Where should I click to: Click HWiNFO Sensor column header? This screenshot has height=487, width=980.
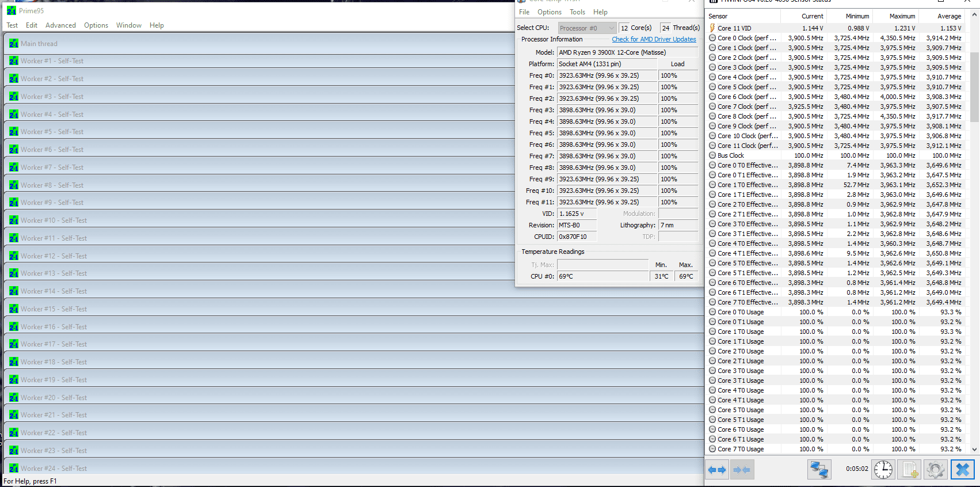pyautogui.click(x=743, y=16)
